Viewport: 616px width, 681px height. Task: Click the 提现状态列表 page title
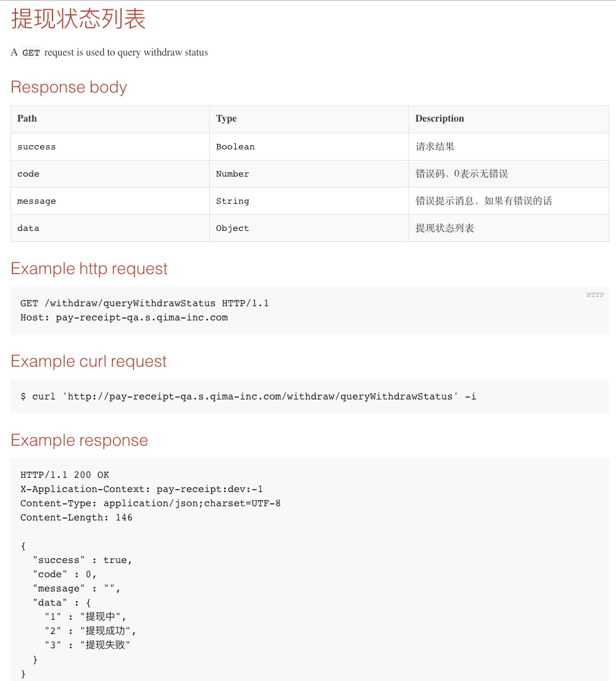78,19
